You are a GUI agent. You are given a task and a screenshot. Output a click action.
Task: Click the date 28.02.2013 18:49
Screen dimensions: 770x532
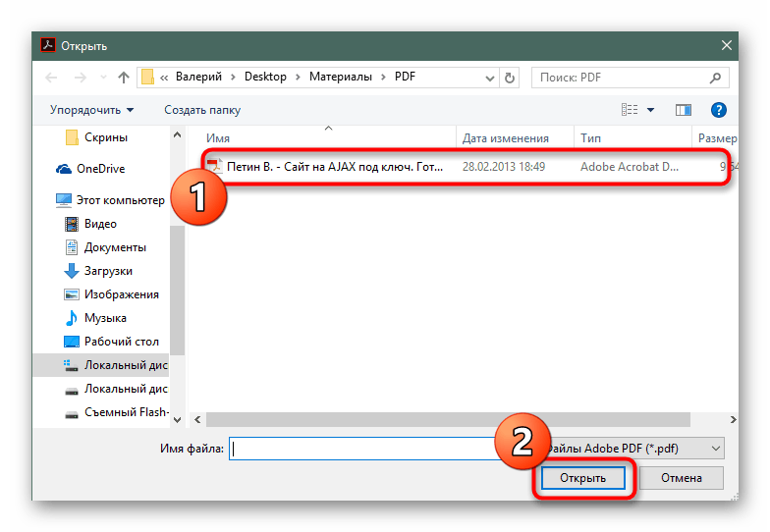click(x=504, y=167)
